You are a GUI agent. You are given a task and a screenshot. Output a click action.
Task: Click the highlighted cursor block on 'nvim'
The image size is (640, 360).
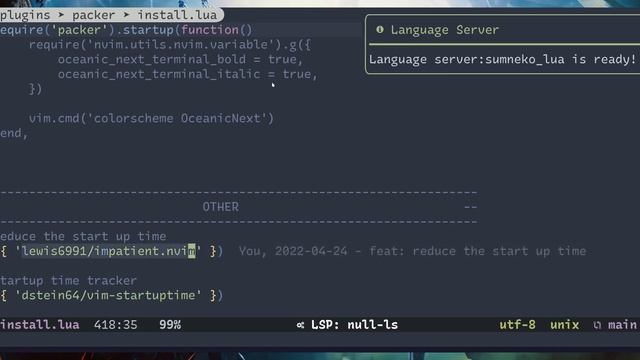pos(191,251)
